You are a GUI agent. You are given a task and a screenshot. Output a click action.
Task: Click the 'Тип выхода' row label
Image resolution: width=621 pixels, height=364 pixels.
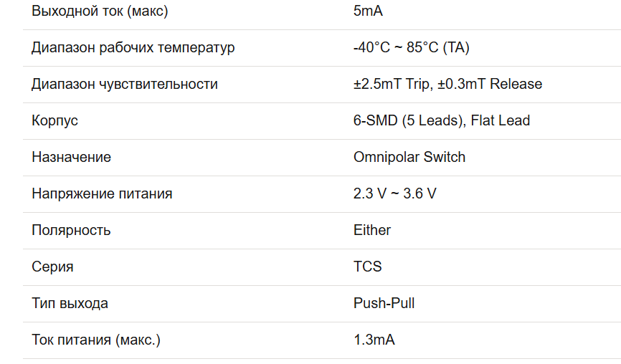70,304
